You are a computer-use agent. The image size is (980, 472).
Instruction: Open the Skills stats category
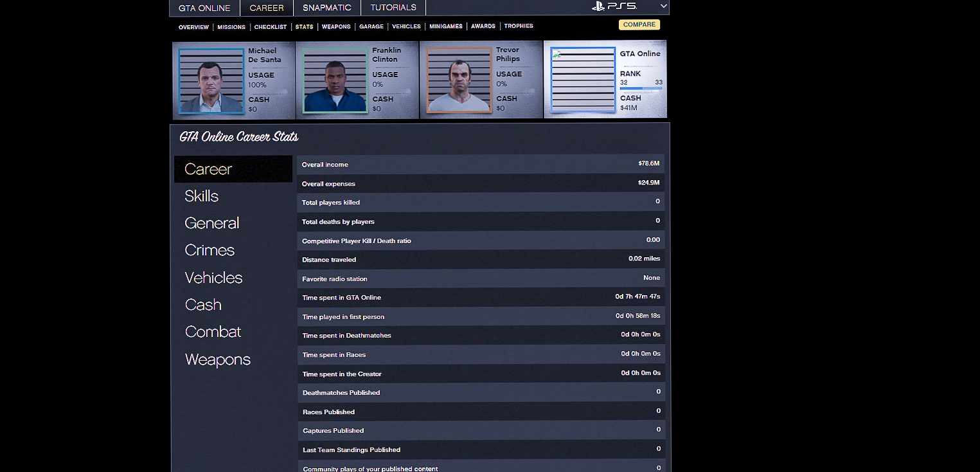click(x=202, y=196)
